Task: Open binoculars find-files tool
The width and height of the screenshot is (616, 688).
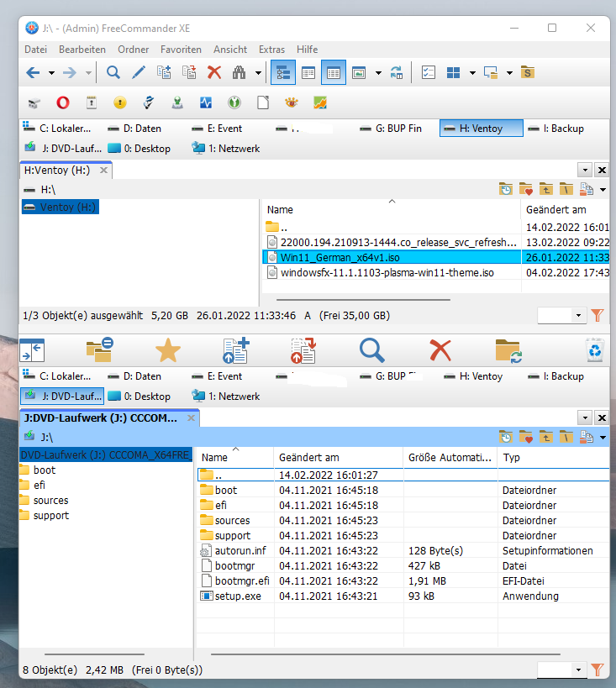Action: tap(239, 72)
